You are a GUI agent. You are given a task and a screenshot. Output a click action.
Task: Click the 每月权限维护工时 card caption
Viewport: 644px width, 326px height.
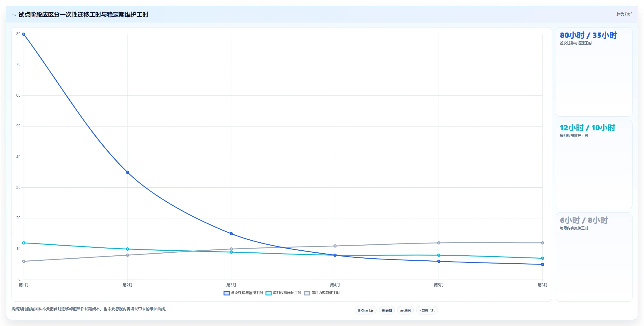click(574, 136)
